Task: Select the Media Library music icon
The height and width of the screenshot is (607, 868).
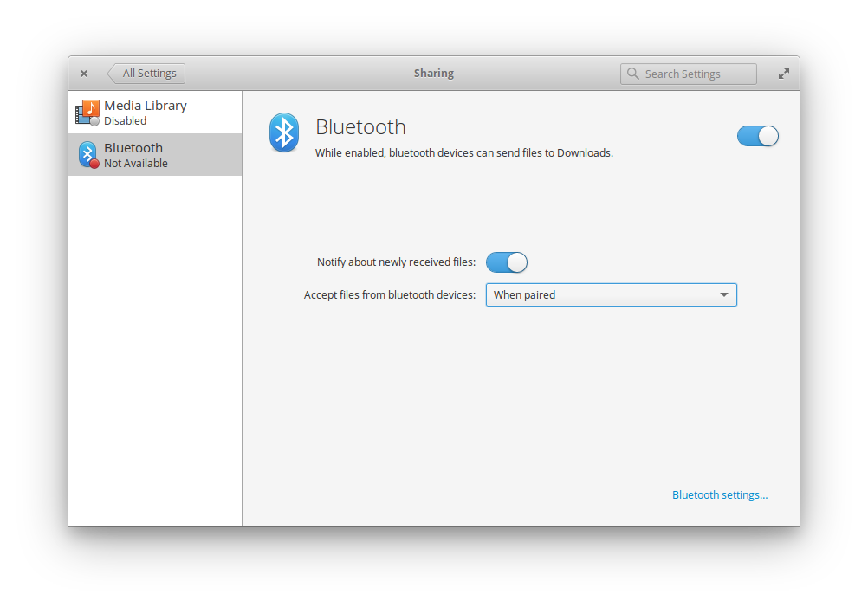Action: click(87, 113)
